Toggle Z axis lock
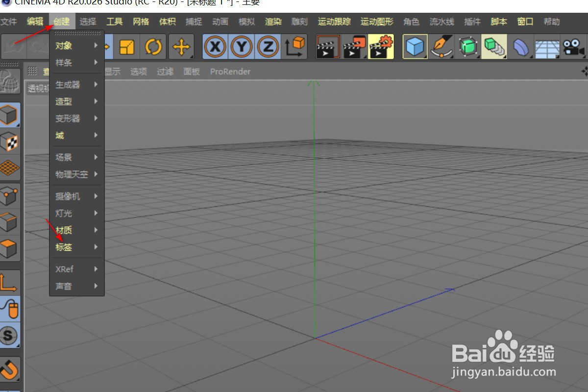 (268, 47)
